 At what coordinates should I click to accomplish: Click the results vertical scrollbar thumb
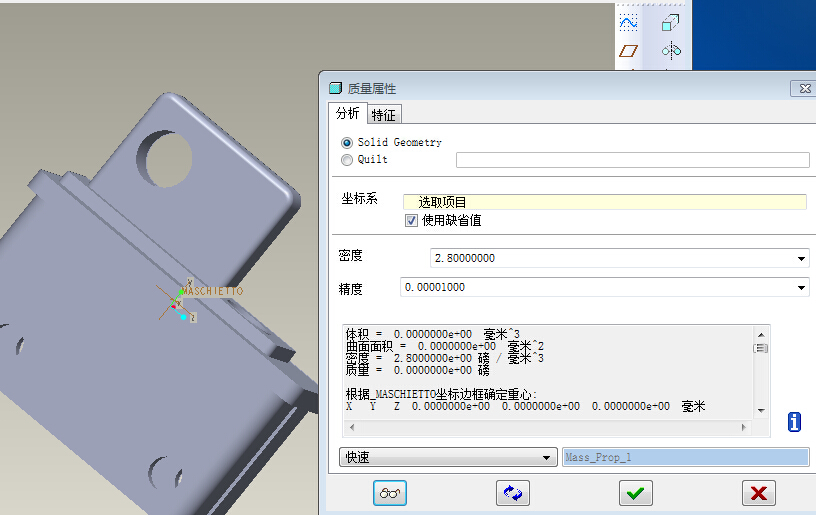point(761,348)
